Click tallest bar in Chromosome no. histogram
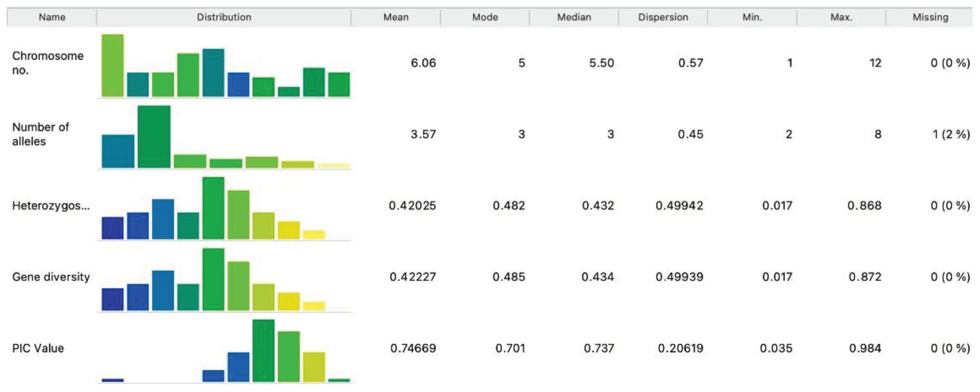This screenshot has width=980, height=392. 113,65
